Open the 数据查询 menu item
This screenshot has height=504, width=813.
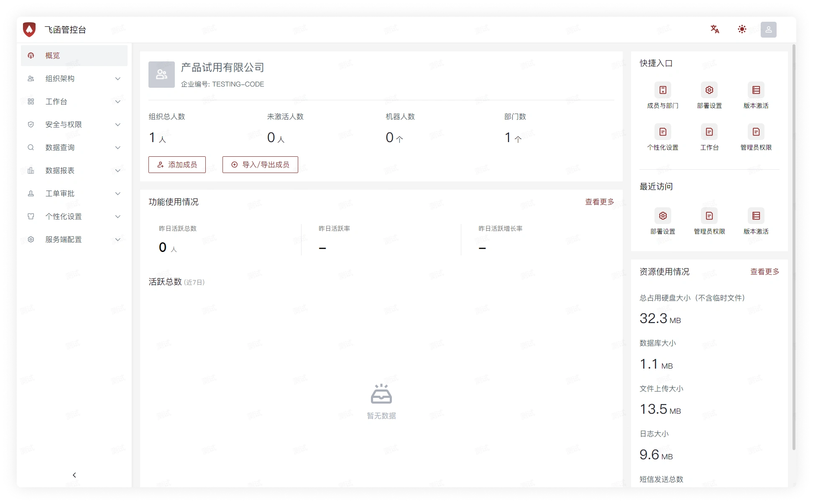pyautogui.click(x=74, y=148)
